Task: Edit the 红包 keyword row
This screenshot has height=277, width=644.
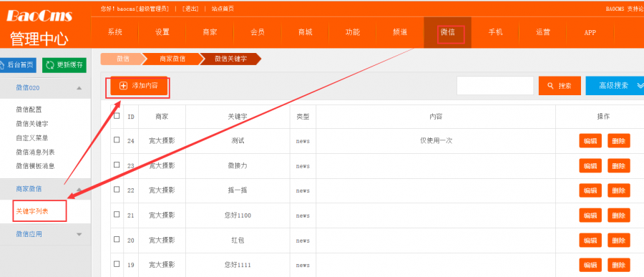Action: coord(590,240)
